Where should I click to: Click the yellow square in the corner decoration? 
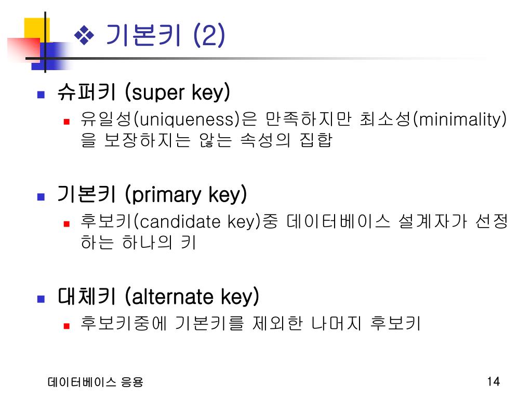point(37,30)
